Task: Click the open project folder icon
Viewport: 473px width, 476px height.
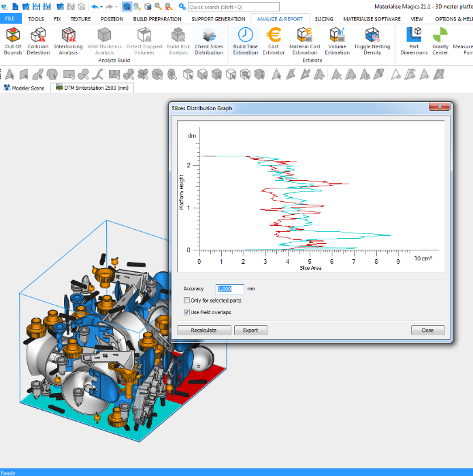Action: [x=26, y=6]
